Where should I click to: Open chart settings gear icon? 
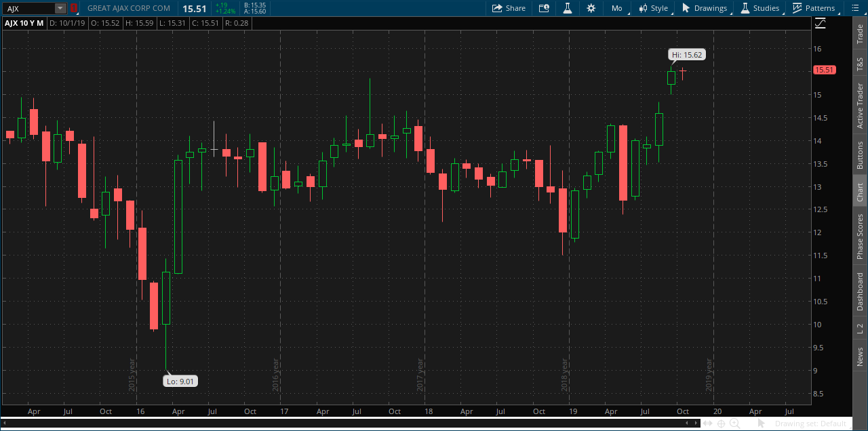[591, 8]
